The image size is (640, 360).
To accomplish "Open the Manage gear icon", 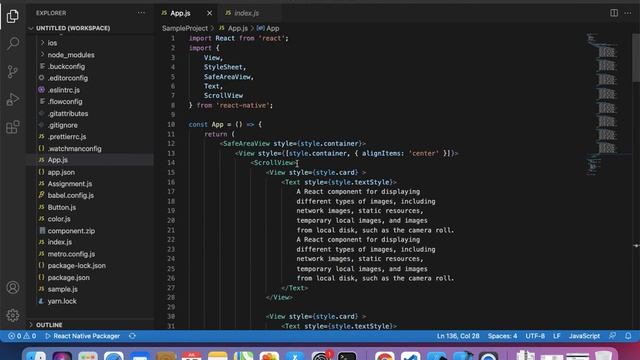I will (x=13, y=315).
